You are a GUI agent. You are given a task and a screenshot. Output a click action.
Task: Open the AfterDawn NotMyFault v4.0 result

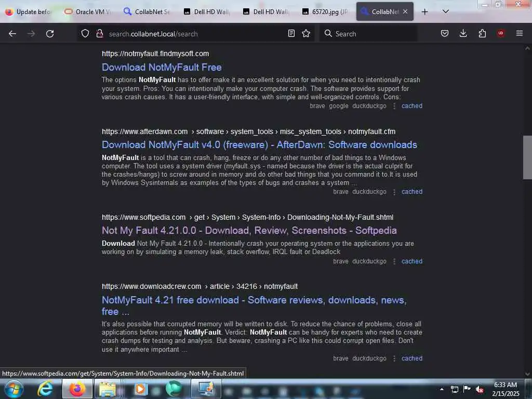click(259, 145)
